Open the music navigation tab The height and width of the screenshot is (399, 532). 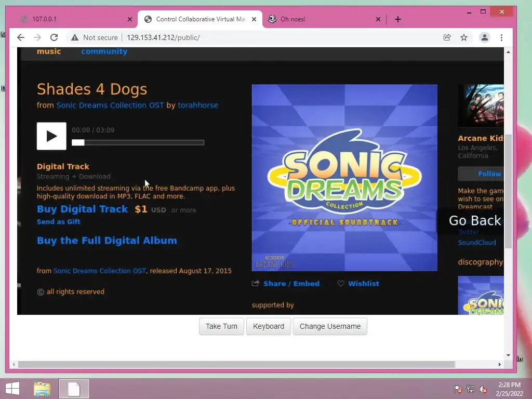[x=49, y=51]
